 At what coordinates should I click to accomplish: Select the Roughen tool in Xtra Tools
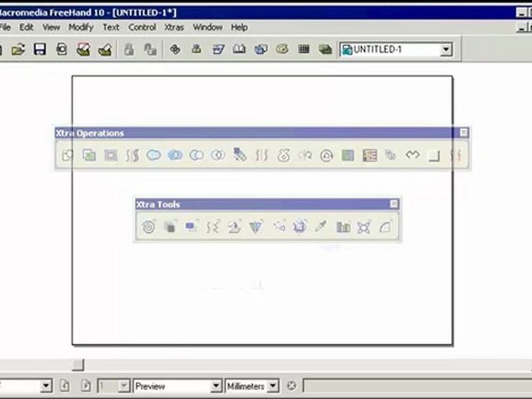click(x=213, y=227)
